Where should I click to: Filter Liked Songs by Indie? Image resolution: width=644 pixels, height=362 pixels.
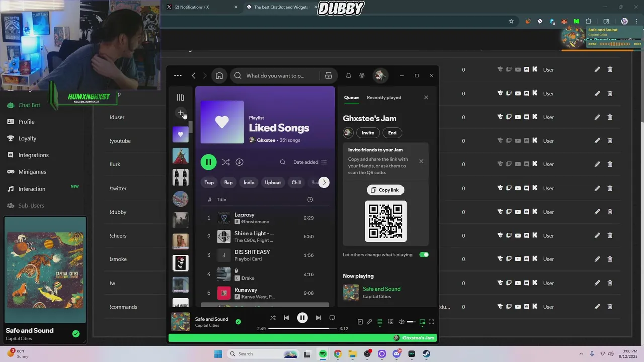coord(249,183)
